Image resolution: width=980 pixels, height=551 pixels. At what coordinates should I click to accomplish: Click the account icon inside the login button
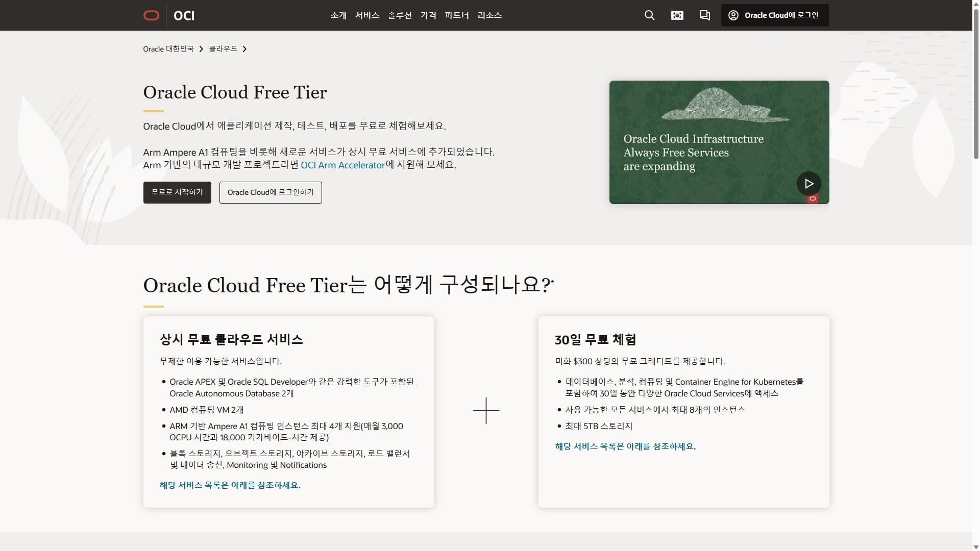pyautogui.click(x=733, y=15)
